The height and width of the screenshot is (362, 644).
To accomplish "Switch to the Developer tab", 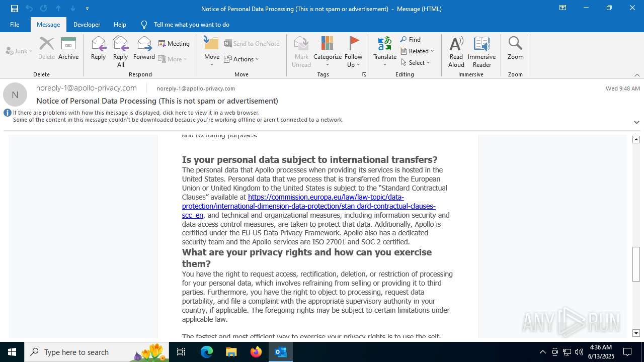I will (87, 25).
